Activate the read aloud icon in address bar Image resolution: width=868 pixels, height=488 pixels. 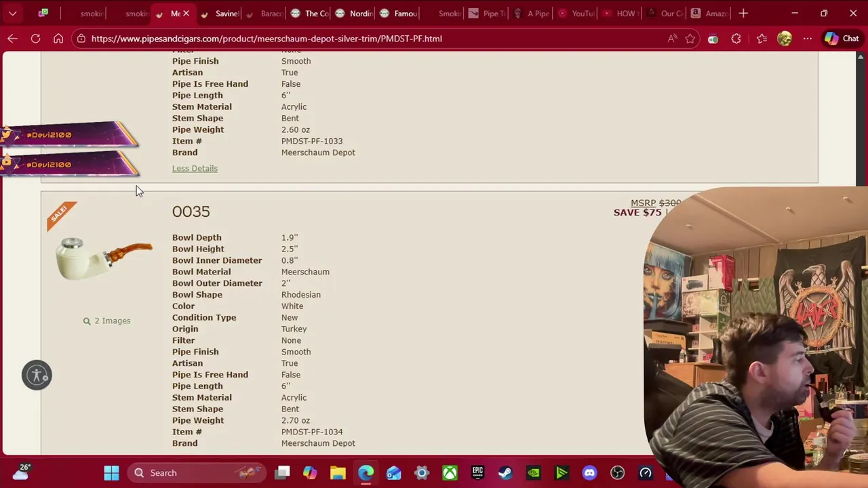[672, 39]
